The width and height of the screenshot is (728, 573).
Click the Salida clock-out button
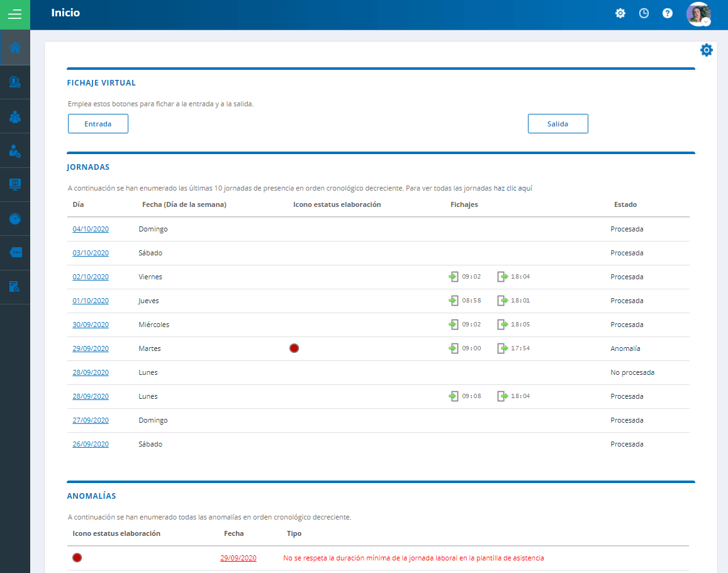[x=558, y=124]
